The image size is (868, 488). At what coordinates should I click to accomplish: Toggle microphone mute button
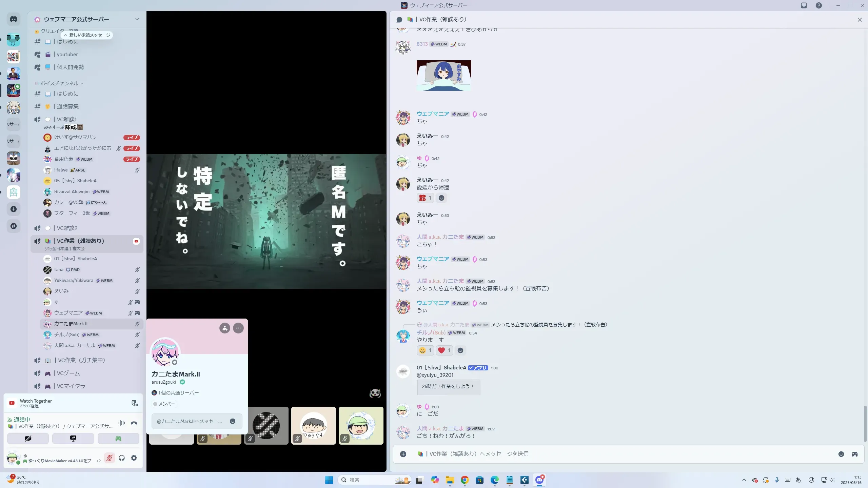109,458
